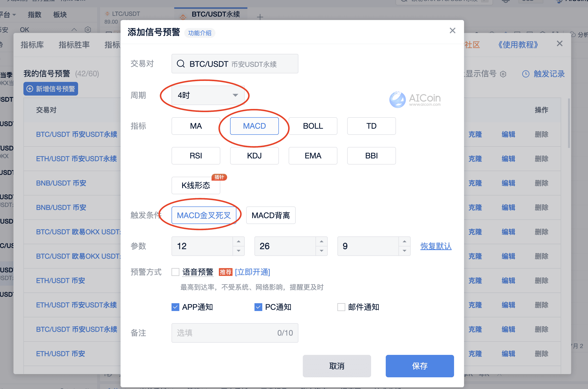This screenshot has width=588, height=389.
Task: Click the plus icon in 新增信号预警 button
Action: click(30, 89)
